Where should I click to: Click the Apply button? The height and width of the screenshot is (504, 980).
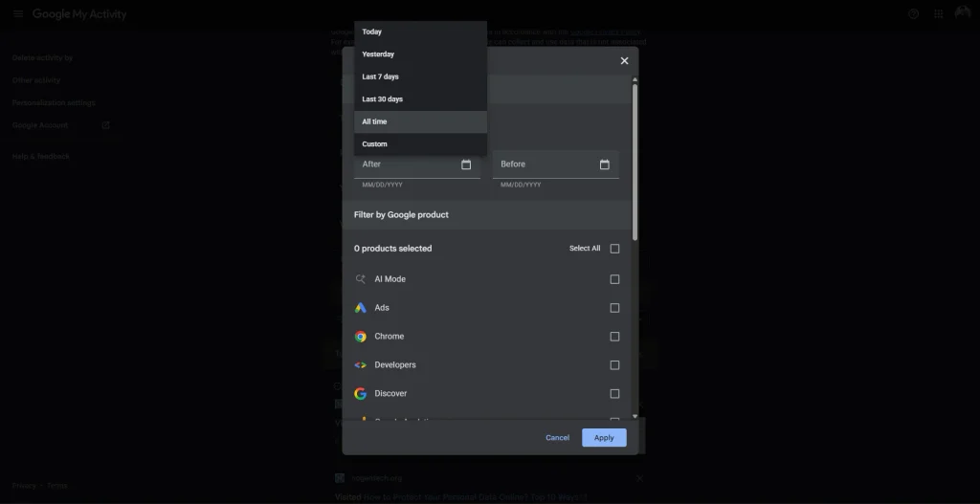pos(604,438)
